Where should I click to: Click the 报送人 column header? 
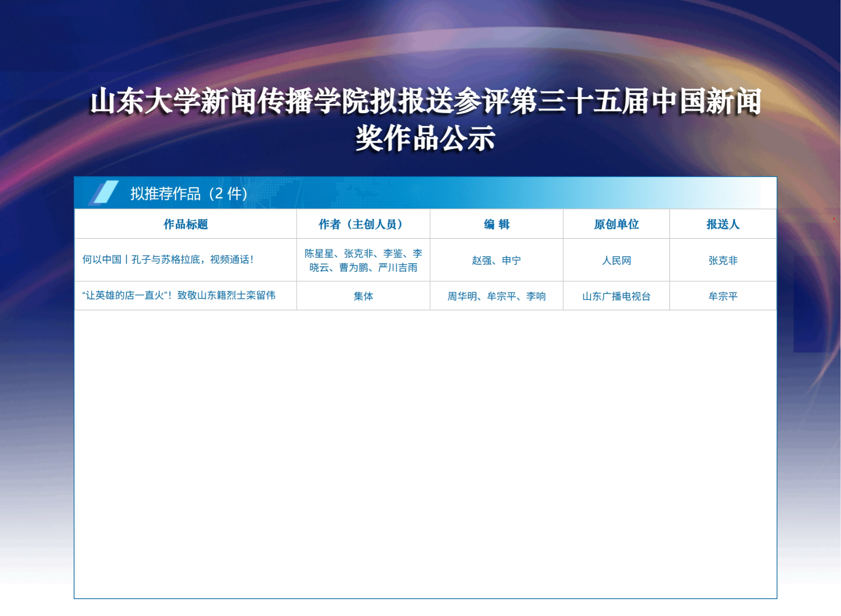pyautogui.click(x=723, y=224)
